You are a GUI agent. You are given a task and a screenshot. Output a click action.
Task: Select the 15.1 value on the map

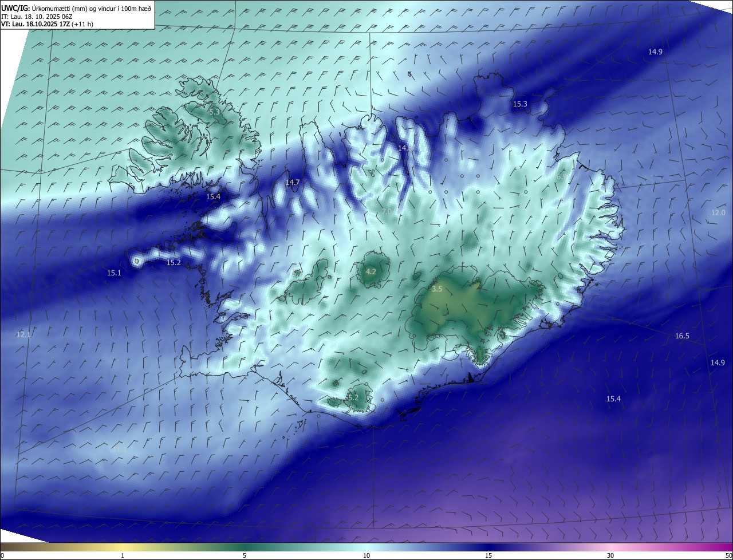pos(114,273)
